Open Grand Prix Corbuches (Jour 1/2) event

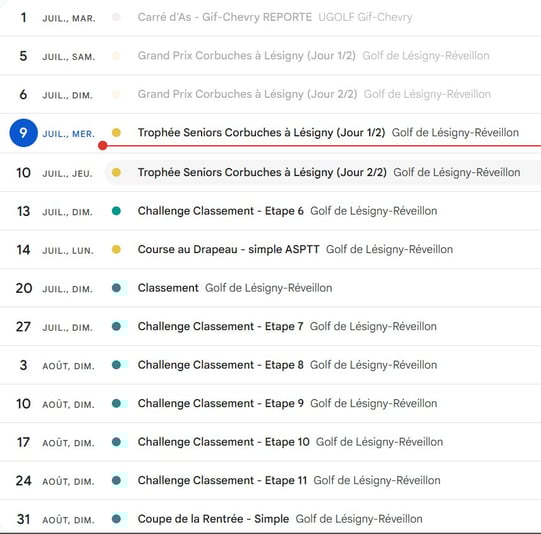[x=246, y=56]
